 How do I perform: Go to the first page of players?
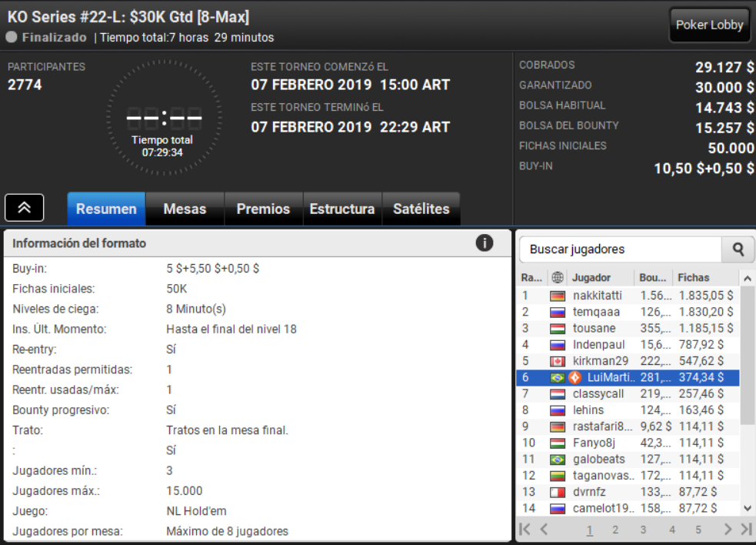point(525,529)
